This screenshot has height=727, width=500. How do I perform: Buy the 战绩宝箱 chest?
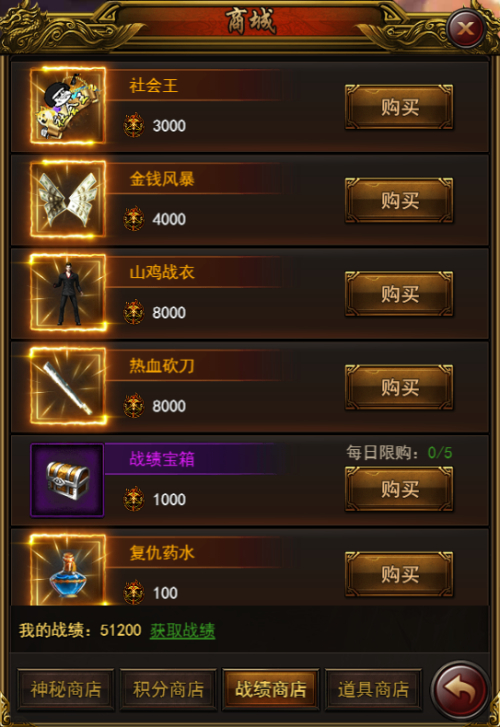(x=399, y=489)
